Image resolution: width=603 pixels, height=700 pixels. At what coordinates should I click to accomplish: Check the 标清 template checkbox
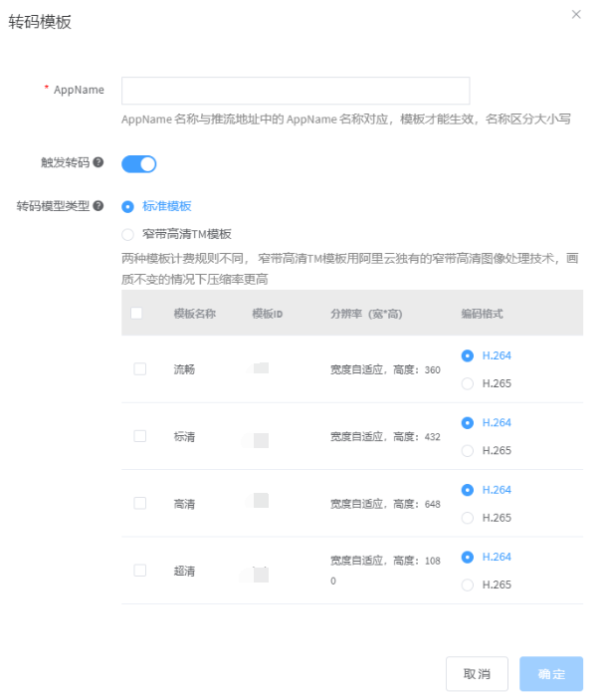tap(140, 436)
